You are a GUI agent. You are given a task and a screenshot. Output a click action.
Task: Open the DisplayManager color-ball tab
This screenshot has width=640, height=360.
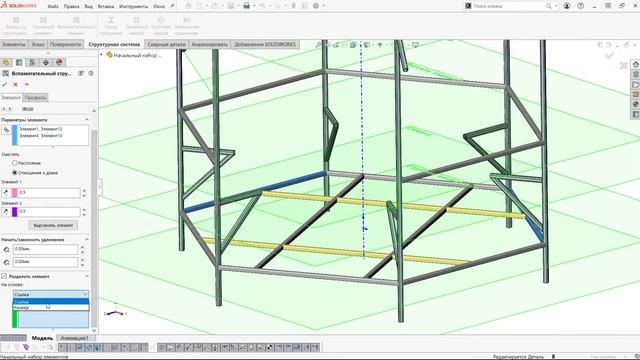[59, 62]
